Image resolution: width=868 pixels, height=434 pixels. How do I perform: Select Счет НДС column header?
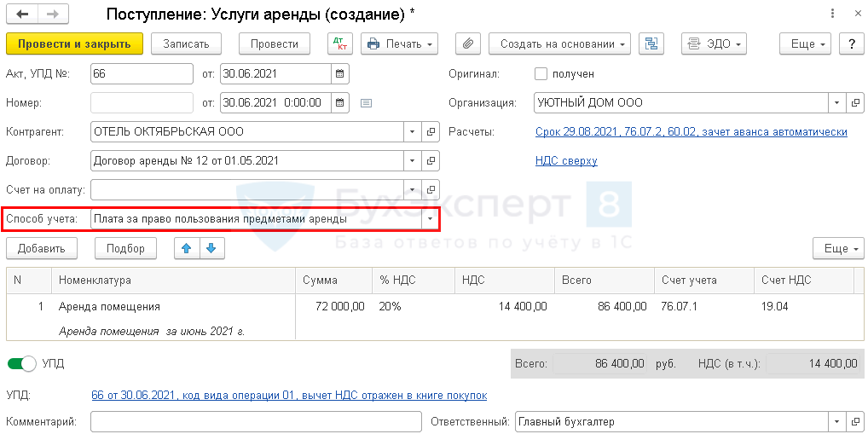[803, 281]
